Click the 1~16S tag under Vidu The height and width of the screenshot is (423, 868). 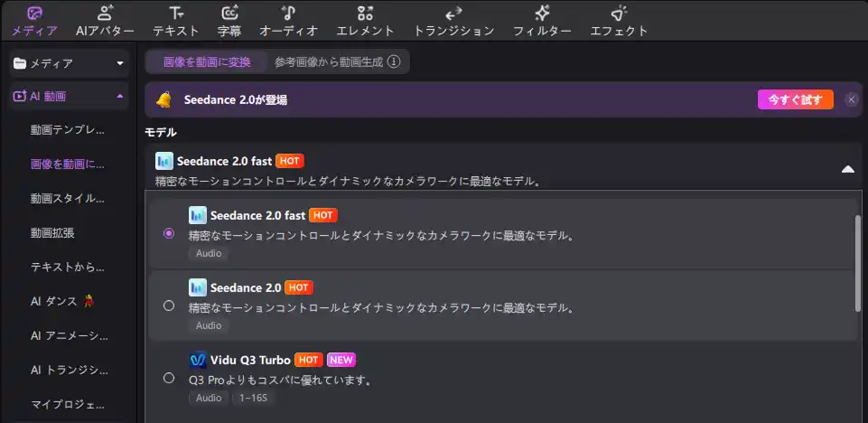tap(252, 398)
